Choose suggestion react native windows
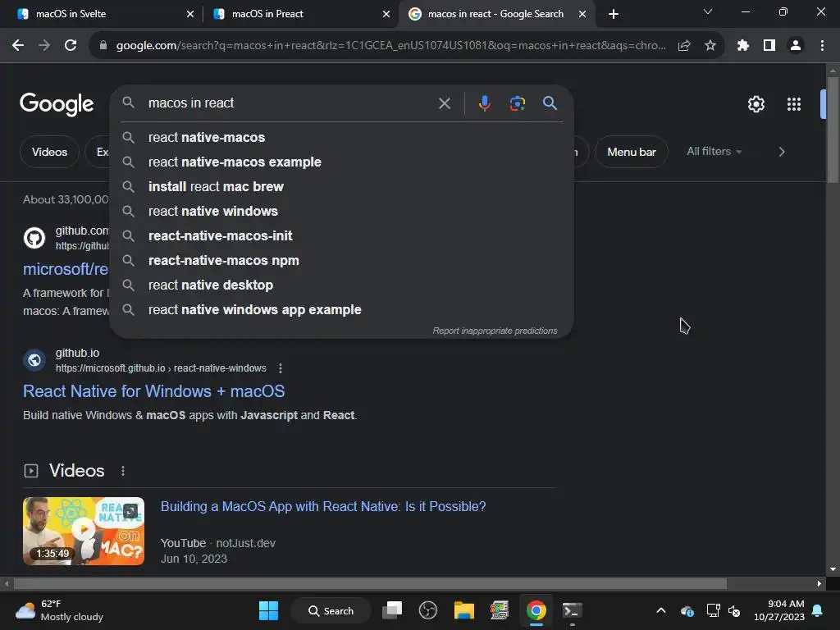 click(341, 212)
